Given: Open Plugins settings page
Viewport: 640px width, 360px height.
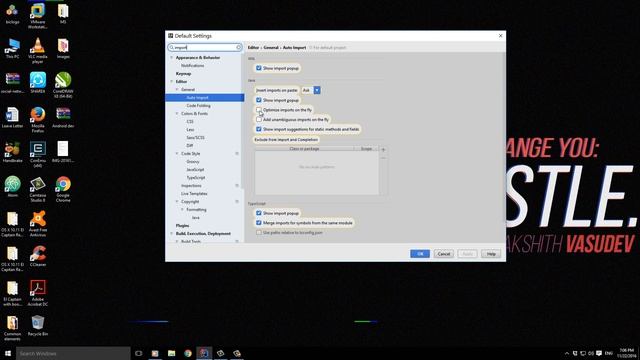Looking at the screenshot, I should coord(182,226).
